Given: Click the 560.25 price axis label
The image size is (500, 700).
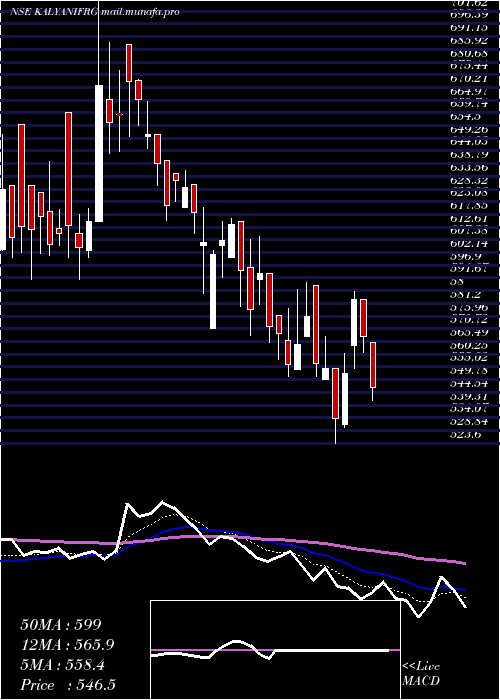Looking at the screenshot, I should point(471,346).
